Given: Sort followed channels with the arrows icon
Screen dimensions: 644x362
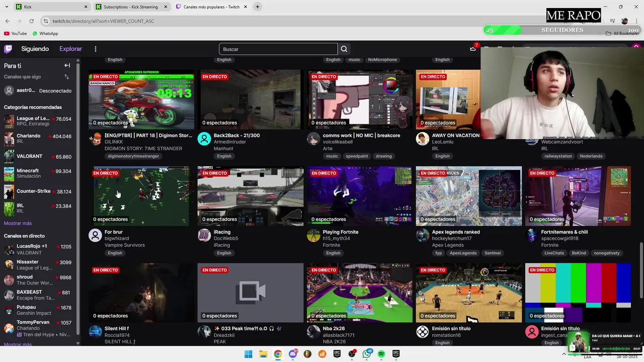Looking at the screenshot, I should (66, 77).
